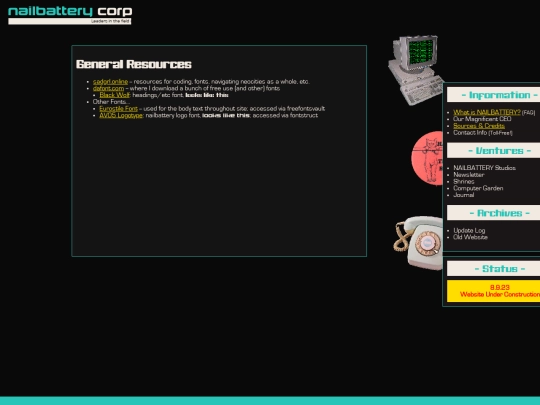Select Contact Info (Toll-Free) entry
The height and width of the screenshot is (405, 540).
pyautogui.click(x=483, y=133)
